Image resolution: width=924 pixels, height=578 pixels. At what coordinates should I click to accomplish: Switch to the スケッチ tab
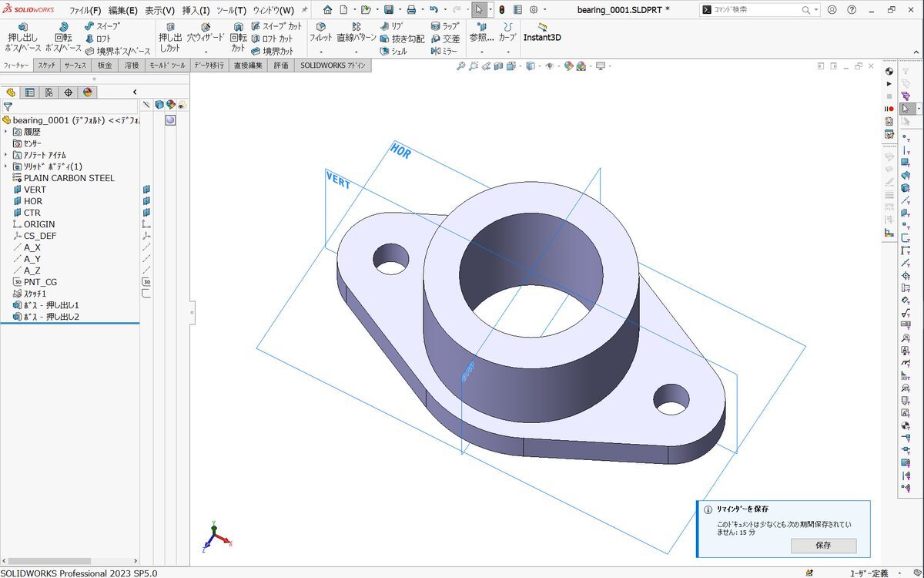[x=47, y=66]
